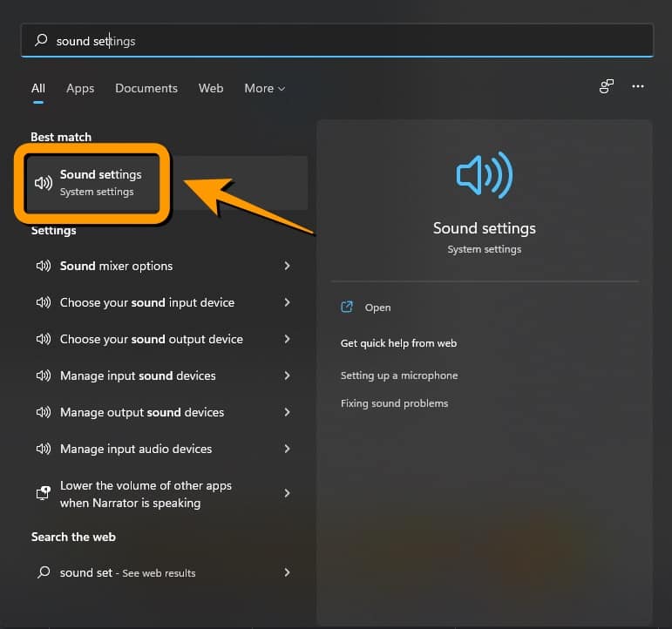
Task: Expand chevron for Manage output sound devices
Action: click(x=287, y=413)
